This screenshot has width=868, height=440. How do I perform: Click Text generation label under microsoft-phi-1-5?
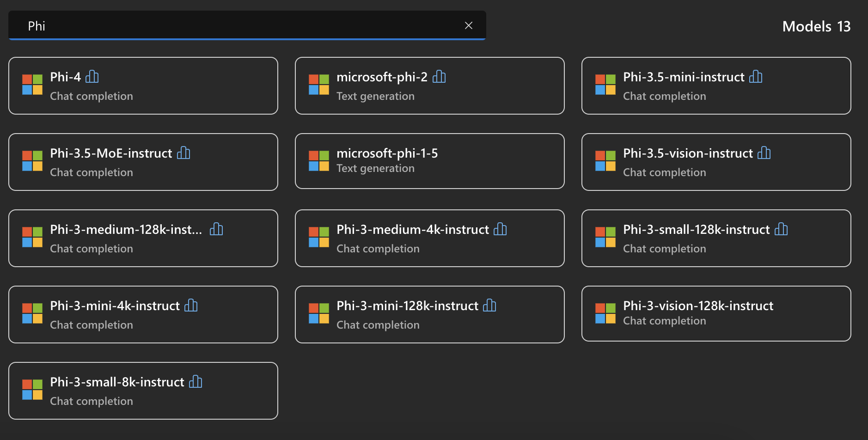(376, 168)
